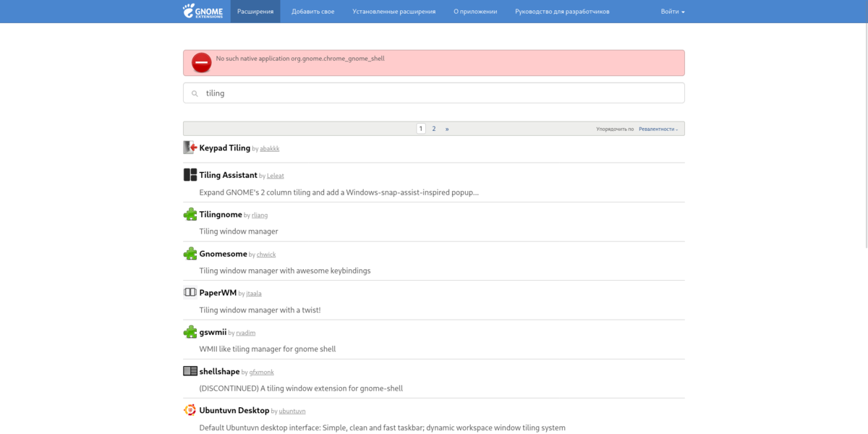Screen dimensions: 868x434
Task: Click the 'No such native application' error message
Action: (300, 59)
